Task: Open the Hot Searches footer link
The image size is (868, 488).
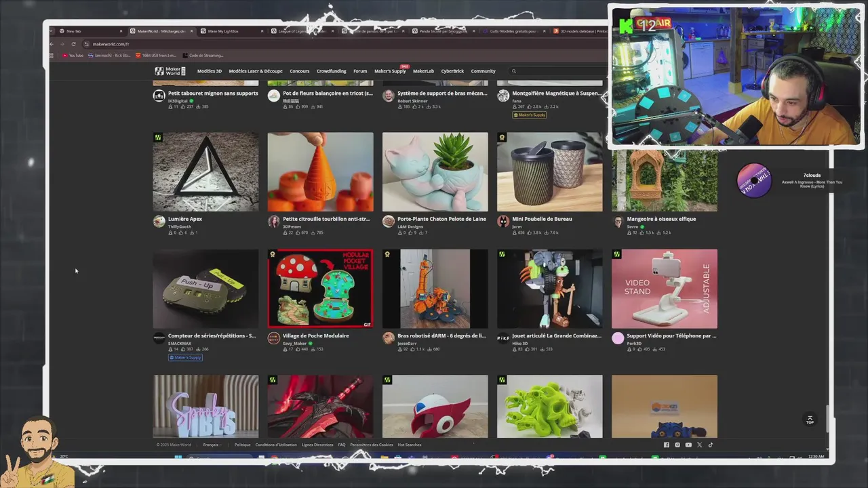Action: coord(410,445)
